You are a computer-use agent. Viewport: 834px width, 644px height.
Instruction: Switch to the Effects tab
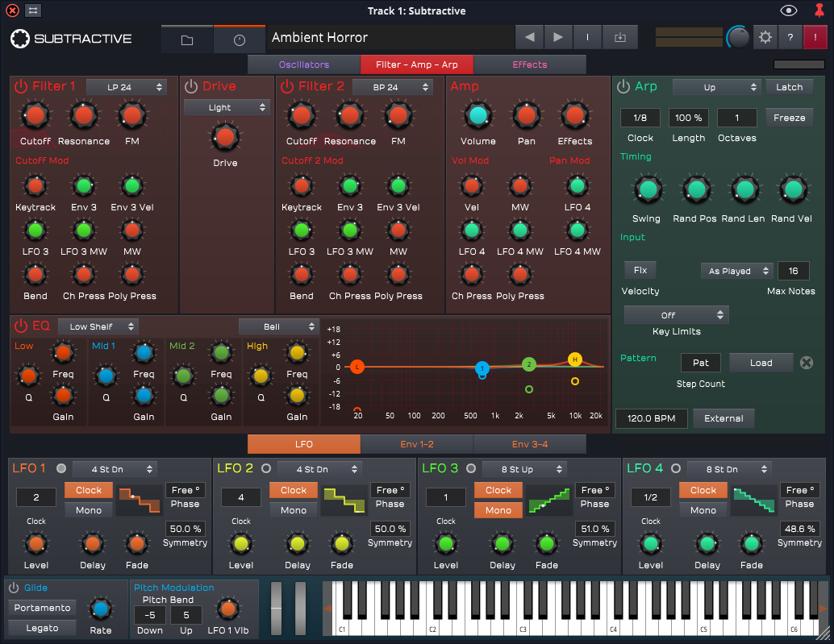click(530, 64)
